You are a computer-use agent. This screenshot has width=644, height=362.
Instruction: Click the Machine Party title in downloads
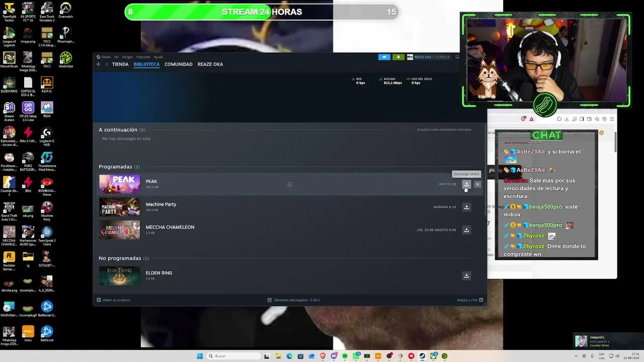[x=161, y=204]
